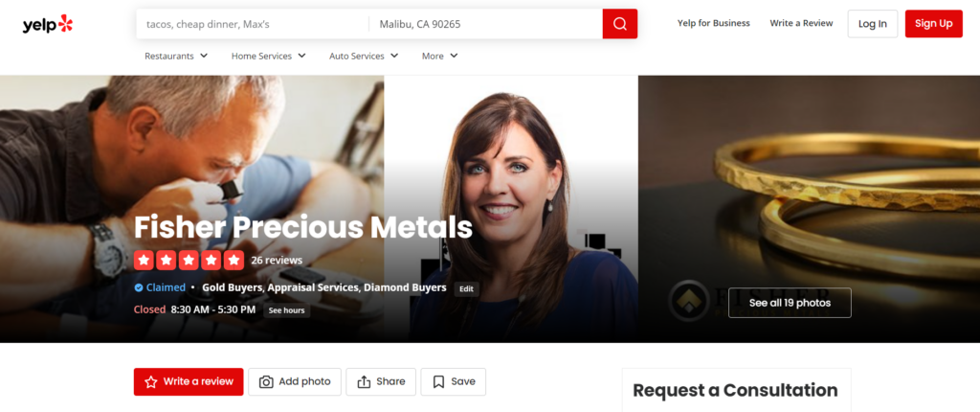Open the Auto Services dropdown

click(x=364, y=56)
